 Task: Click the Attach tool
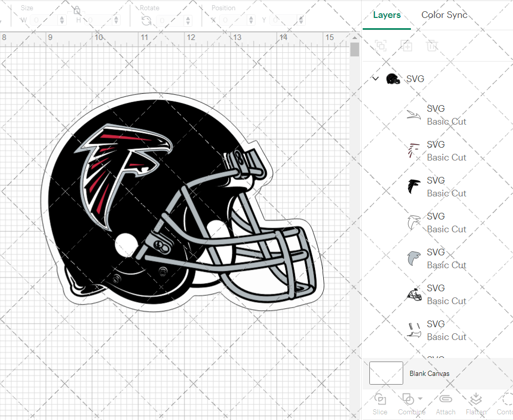pyautogui.click(x=445, y=404)
